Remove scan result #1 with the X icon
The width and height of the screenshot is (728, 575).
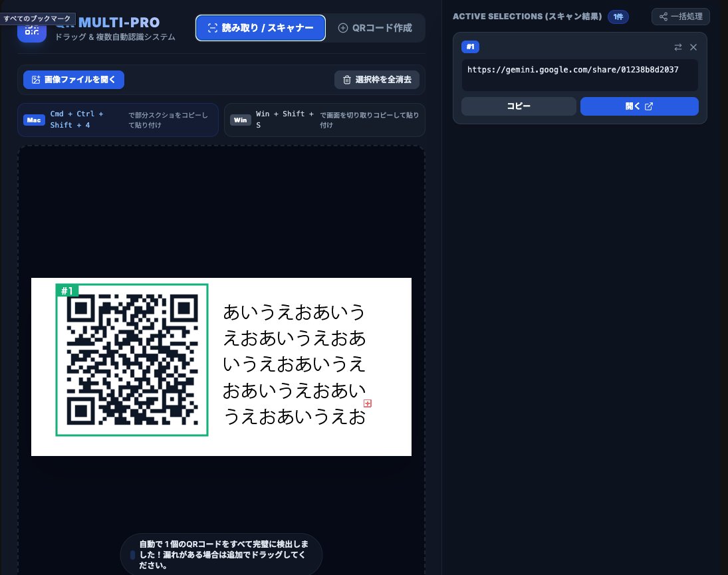coord(693,47)
